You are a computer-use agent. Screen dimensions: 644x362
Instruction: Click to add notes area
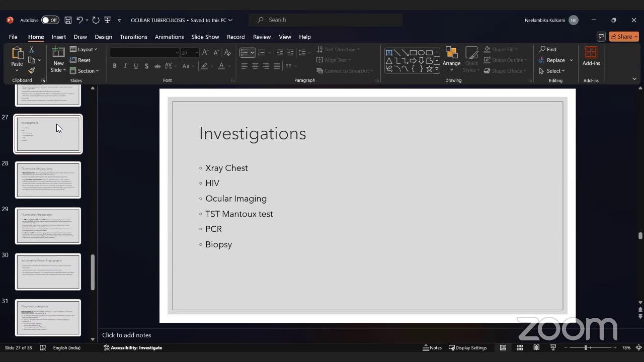[x=126, y=335]
